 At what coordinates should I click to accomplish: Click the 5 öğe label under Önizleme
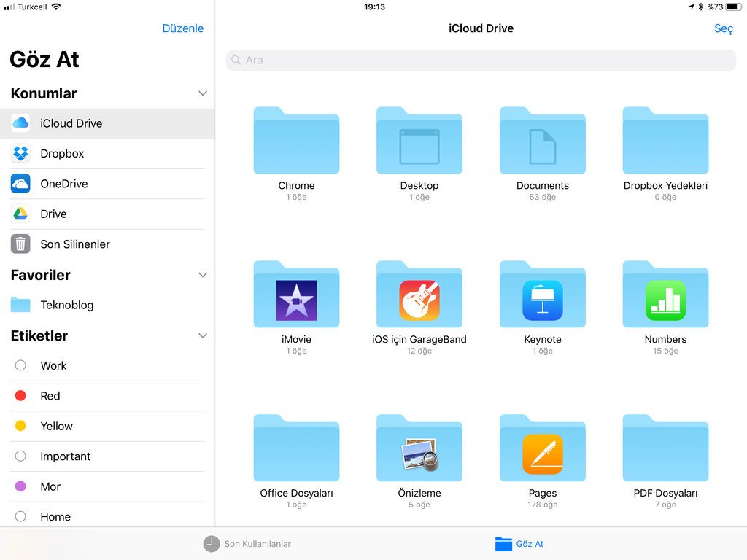coord(419,505)
